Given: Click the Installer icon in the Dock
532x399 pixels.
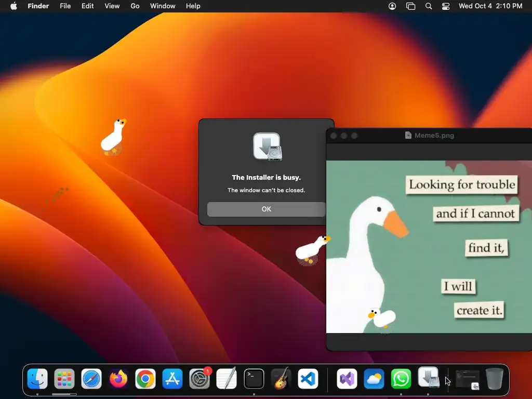Looking at the screenshot, I should (428, 377).
